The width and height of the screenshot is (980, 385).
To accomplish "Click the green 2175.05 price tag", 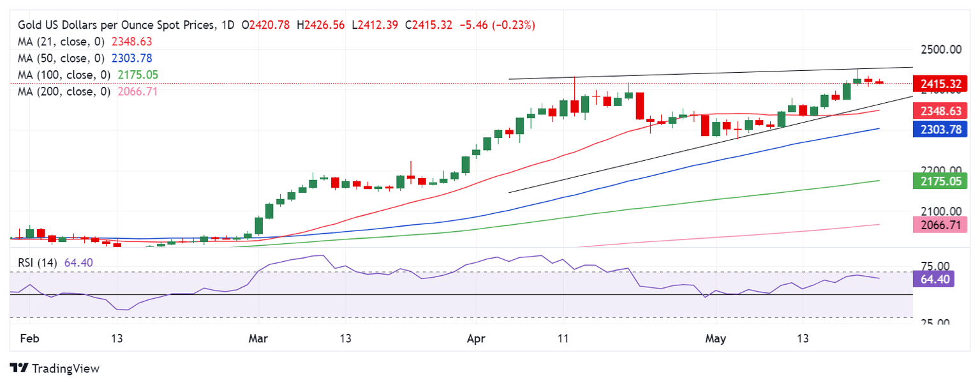I will click(x=940, y=181).
